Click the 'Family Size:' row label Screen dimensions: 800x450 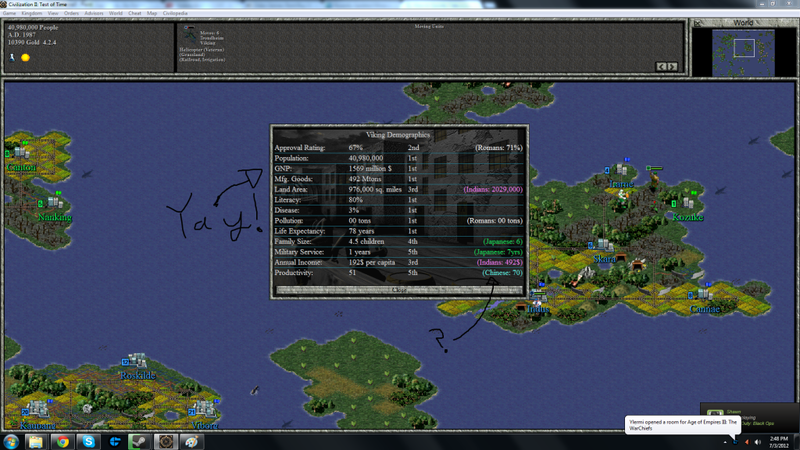click(x=293, y=241)
